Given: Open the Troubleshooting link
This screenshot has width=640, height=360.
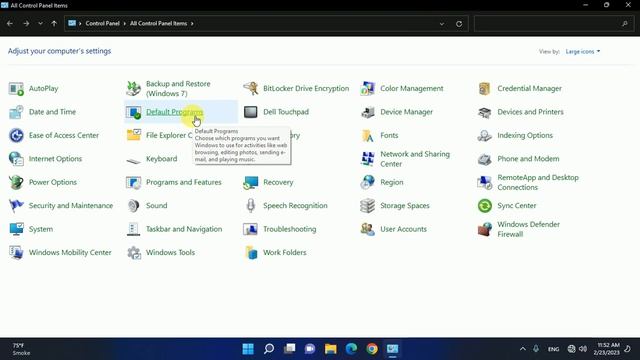Looking at the screenshot, I should click(x=290, y=229).
